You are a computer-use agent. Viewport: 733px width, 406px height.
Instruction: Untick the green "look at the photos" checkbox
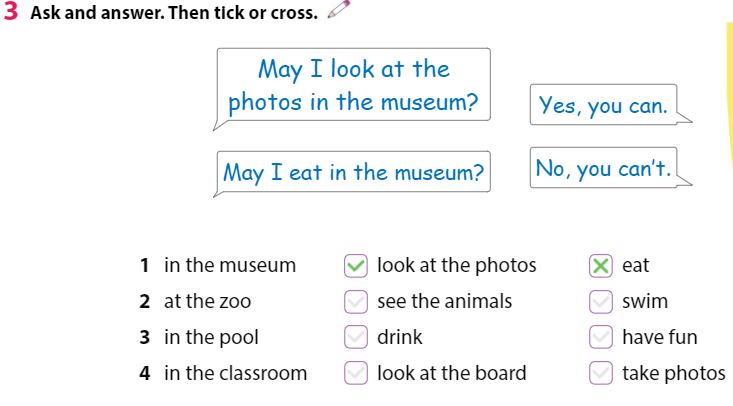coord(355,266)
